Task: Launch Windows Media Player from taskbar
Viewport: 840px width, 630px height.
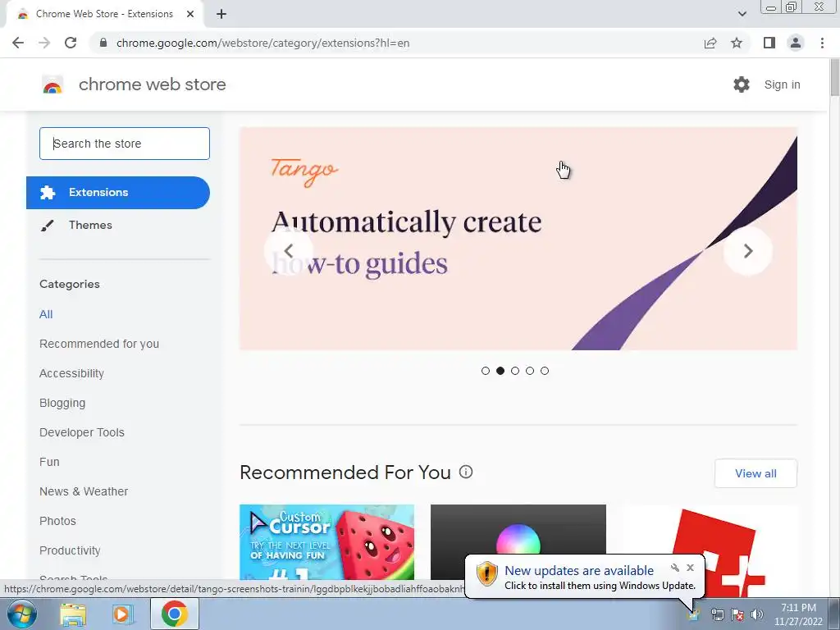Action: point(122,614)
